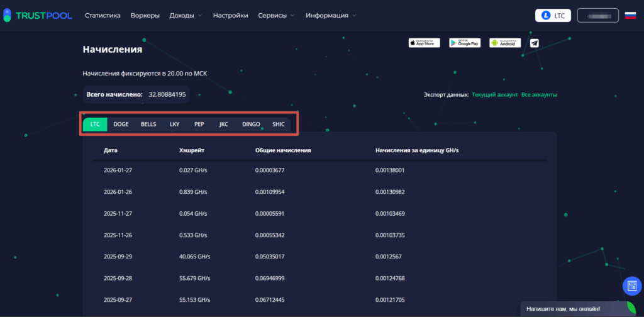This screenshot has height=317, width=644.
Task: Click the date 2025-11-27
Action: 118,213
